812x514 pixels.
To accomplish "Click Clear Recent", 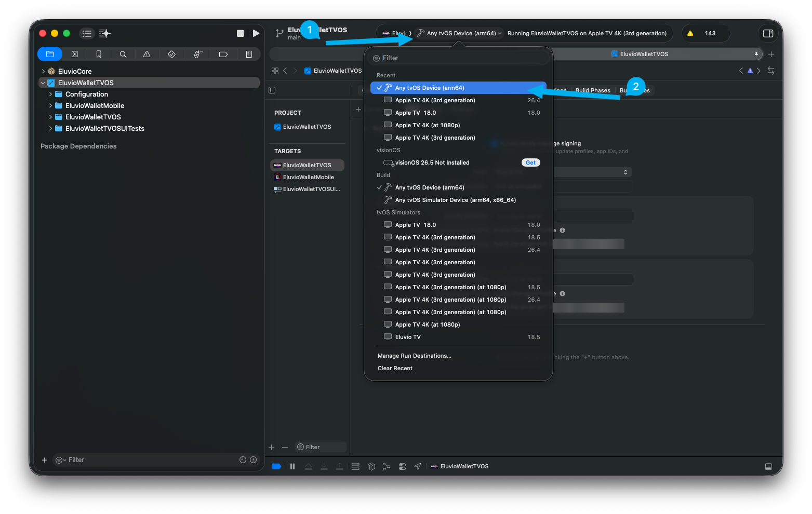I will [395, 368].
